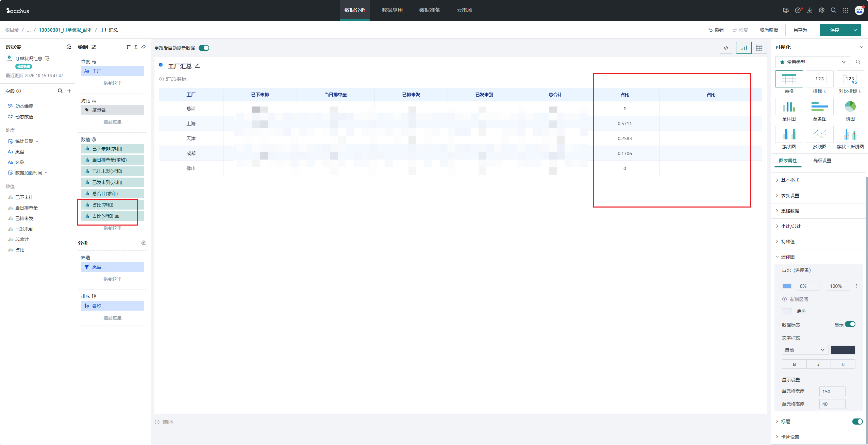Switch to table view icon above the chart
The width and height of the screenshot is (868, 445).
pyautogui.click(x=759, y=48)
